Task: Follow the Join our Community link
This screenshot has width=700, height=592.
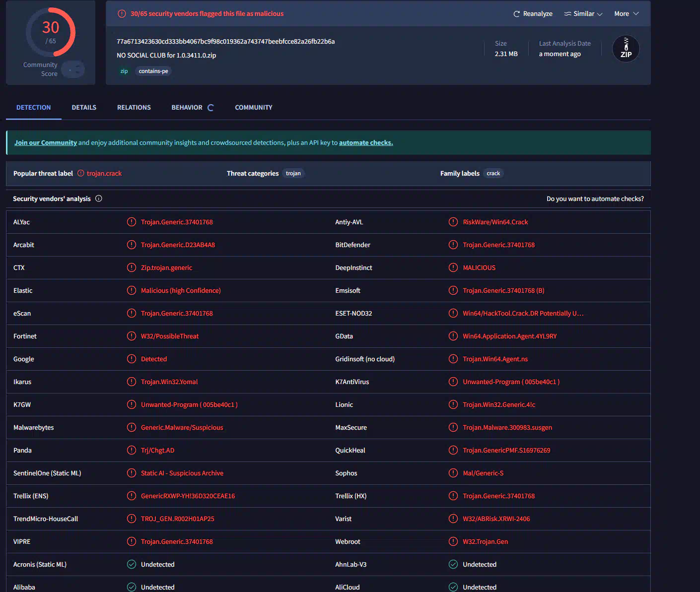Action: click(46, 143)
